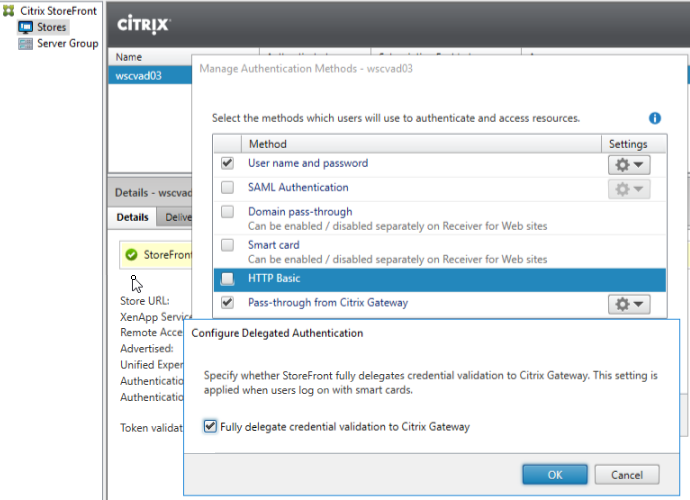
Task: Check the HTTP Basic method checkbox
Action: [x=228, y=279]
